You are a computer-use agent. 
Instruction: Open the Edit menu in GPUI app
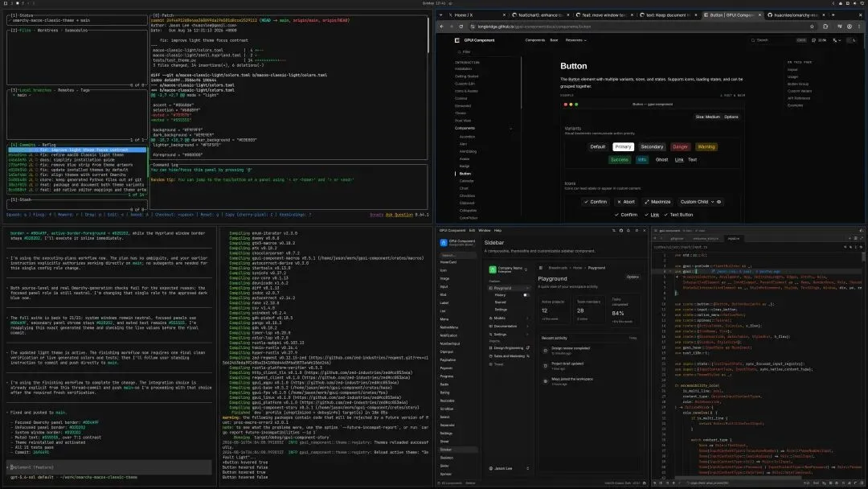(x=472, y=230)
